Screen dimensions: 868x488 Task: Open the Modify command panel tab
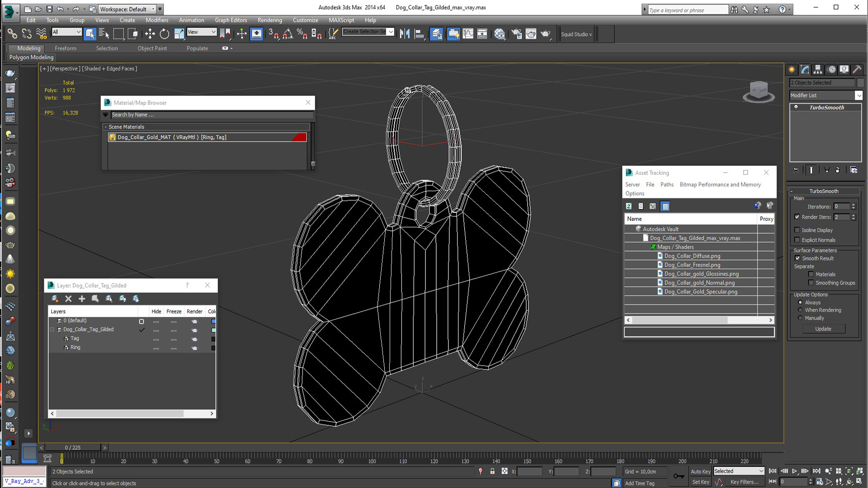[805, 70]
